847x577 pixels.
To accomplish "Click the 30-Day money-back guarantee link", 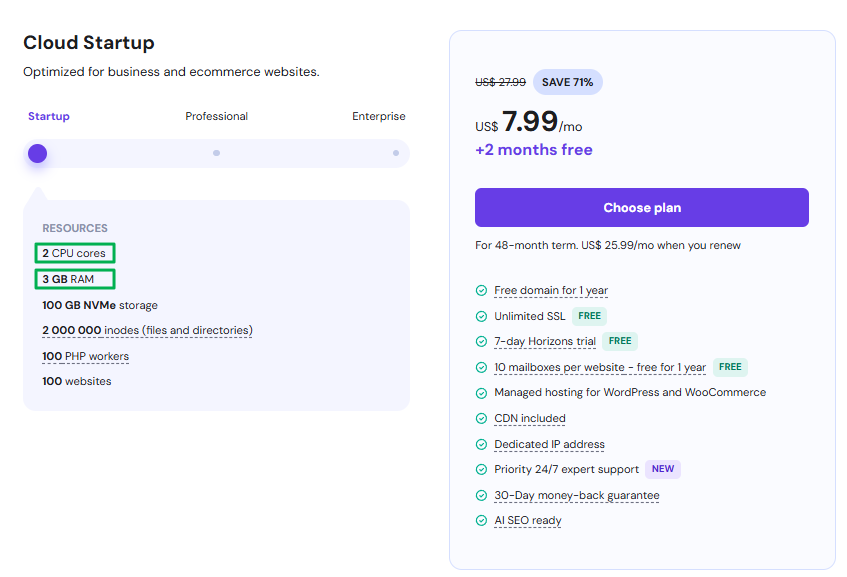I will [576, 495].
